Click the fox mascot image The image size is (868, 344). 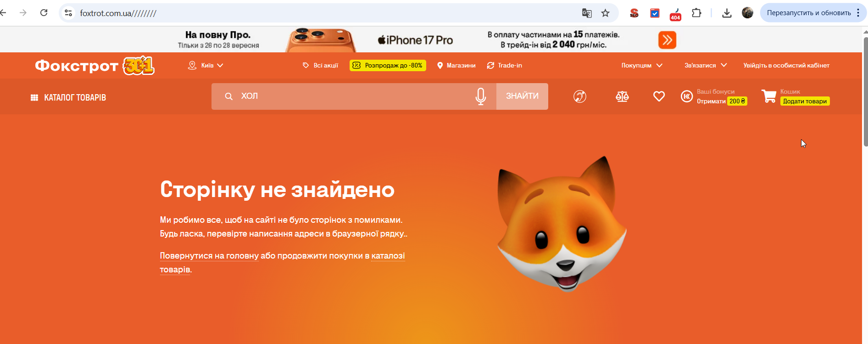562,224
